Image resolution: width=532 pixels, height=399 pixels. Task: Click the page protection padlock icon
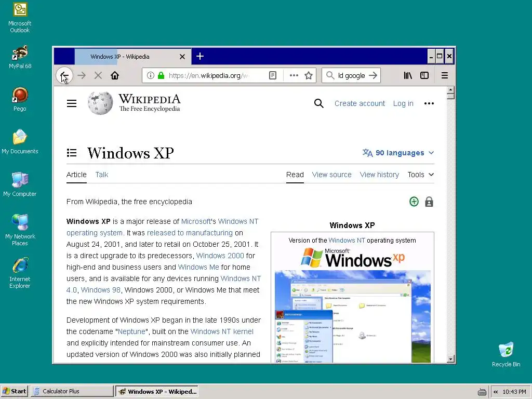[x=429, y=202]
